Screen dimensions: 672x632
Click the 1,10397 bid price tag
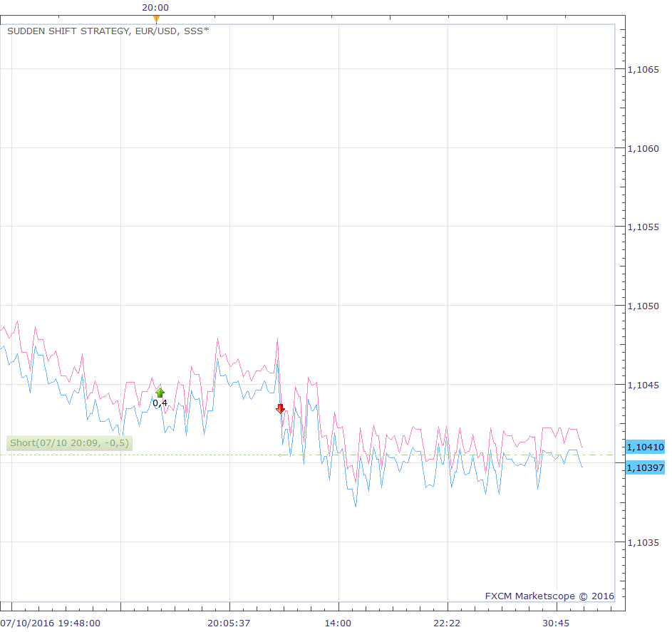(645, 467)
